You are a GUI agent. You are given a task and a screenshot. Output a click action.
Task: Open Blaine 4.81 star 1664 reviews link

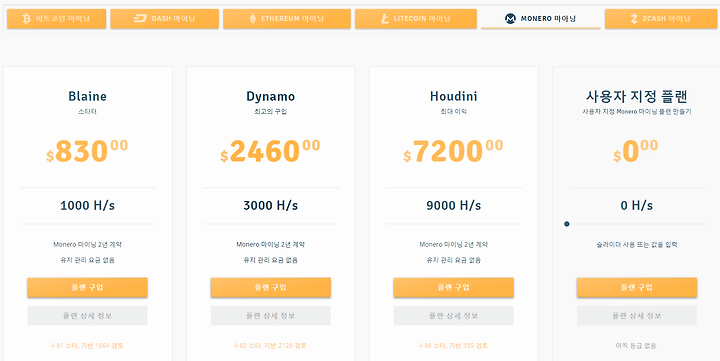coord(87,345)
